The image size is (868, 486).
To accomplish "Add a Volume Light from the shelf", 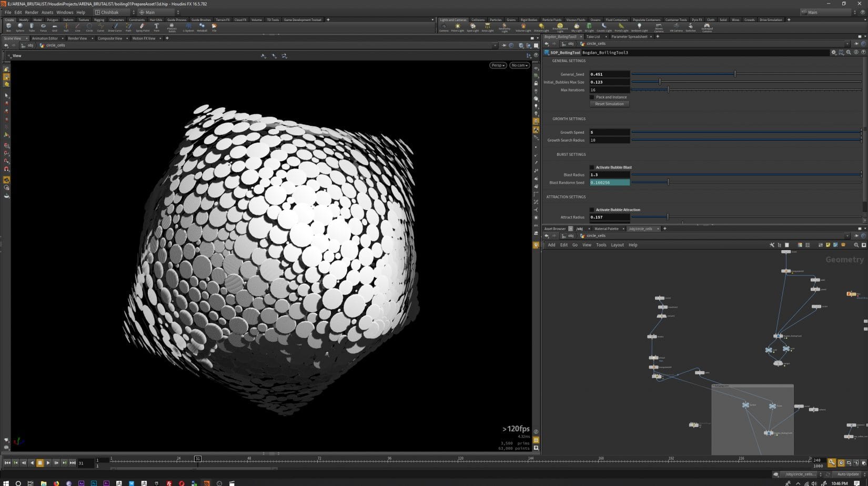I will point(523,26).
